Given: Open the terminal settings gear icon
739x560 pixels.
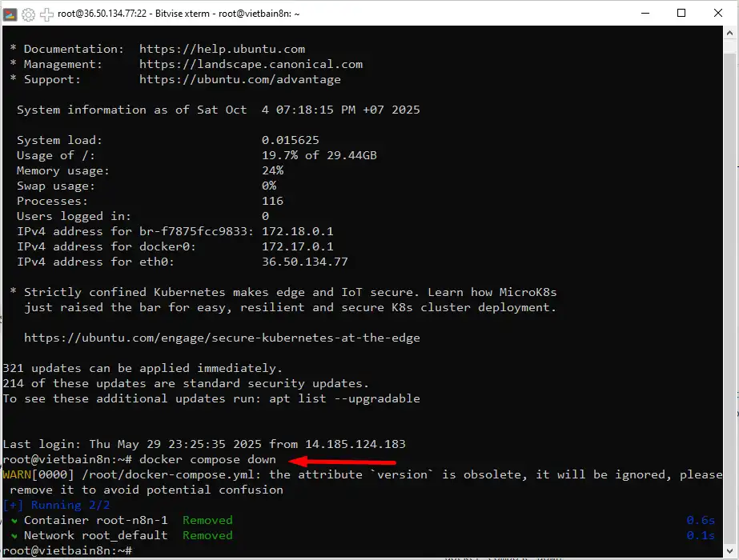Looking at the screenshot, I should click(x=27, y=13).
